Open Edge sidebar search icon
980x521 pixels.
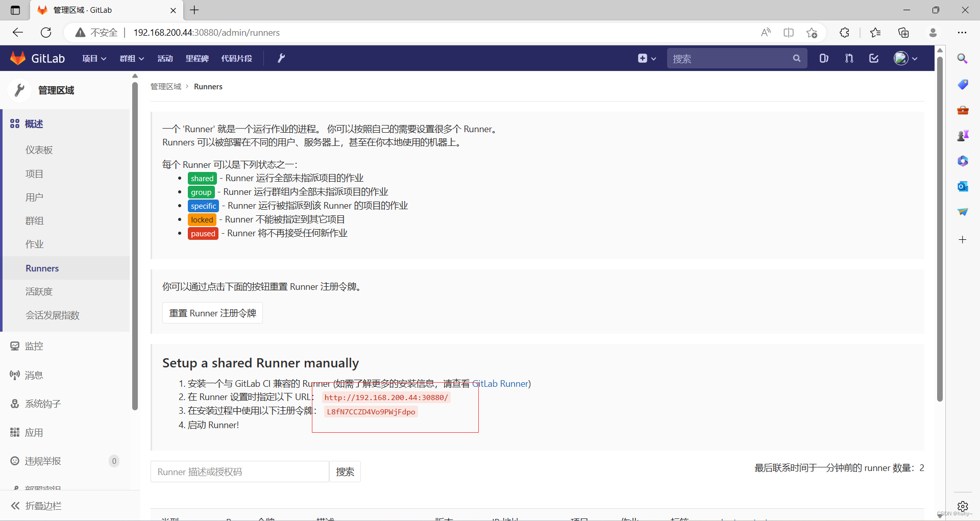point(963,59)
